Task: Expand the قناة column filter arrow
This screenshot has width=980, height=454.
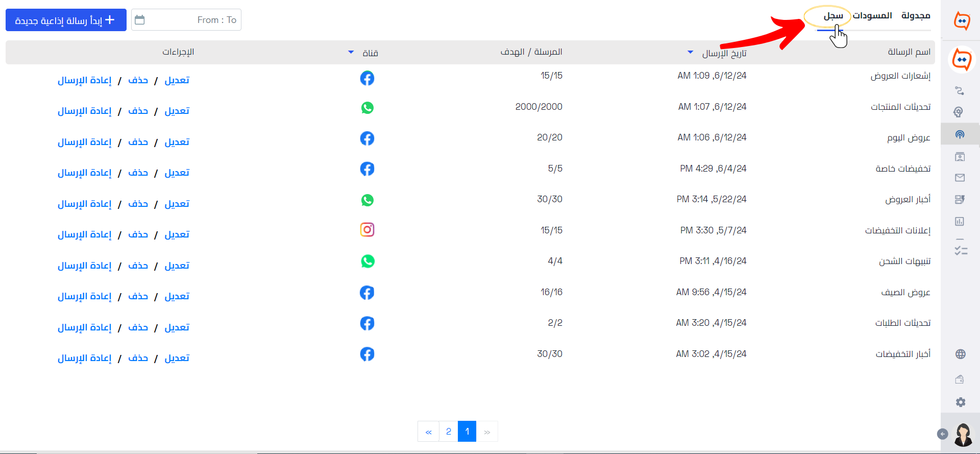Action: click(351, 52)
